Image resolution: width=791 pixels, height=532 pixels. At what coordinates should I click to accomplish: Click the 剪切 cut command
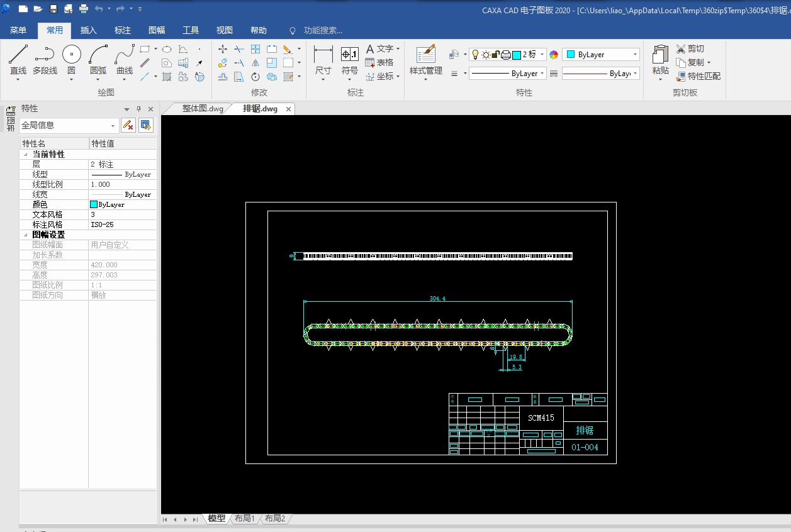[690, 48]
